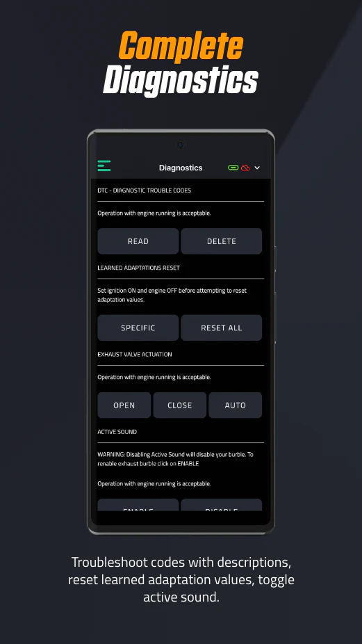Tap the DTC - Diagnostic Trouble Codes heading
362x644 pixels.
(144, 190)
